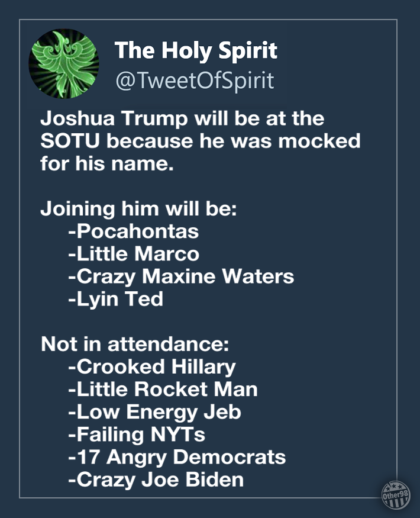The image size is (420, 518).
Task: Select the 'Joining him will be:' heading
Action: [x=138, y=210]
